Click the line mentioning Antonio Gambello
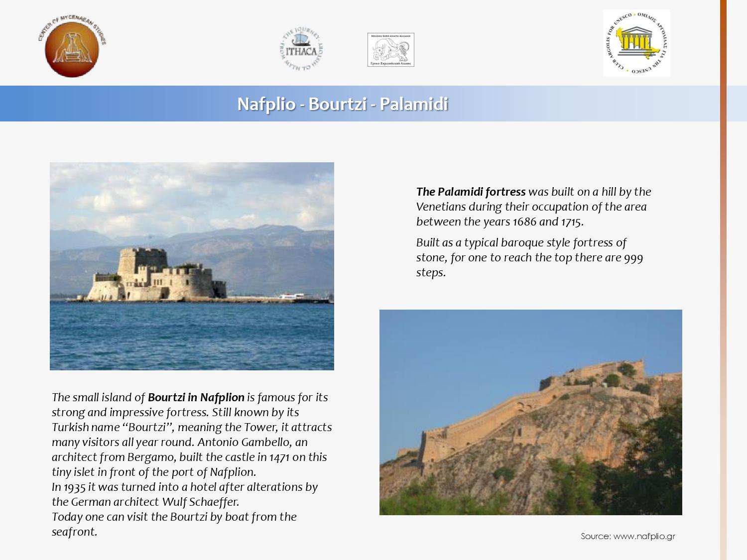 (179, 442)
